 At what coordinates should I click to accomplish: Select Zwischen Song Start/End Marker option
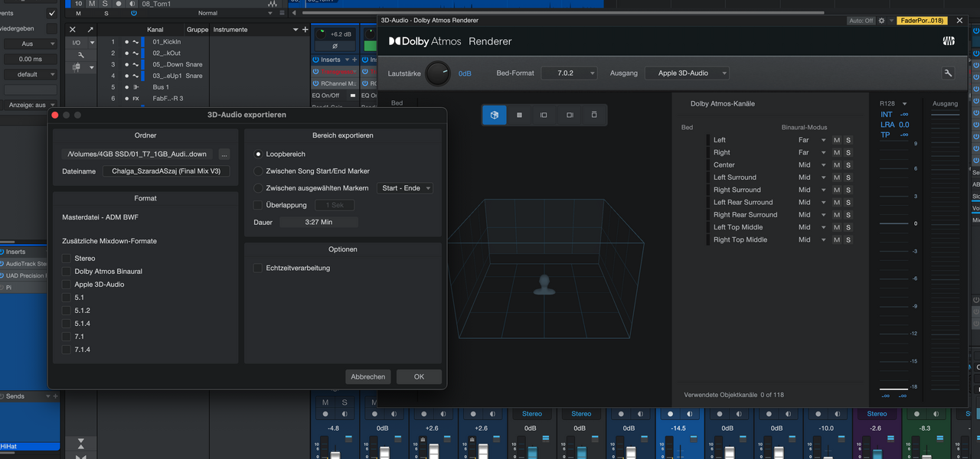258,171
